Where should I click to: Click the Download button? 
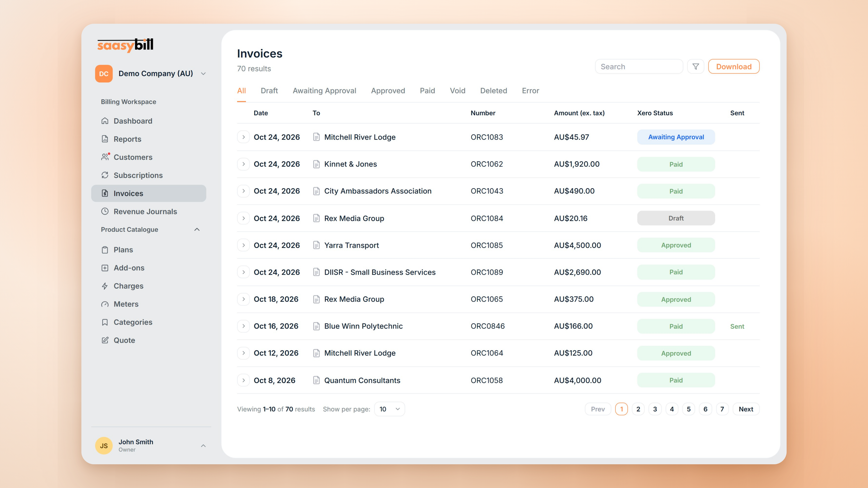(734, 66)
